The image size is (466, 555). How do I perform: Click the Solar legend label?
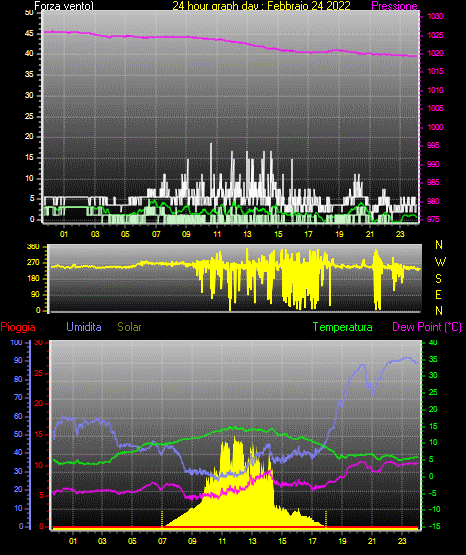(x=130, y=327)
